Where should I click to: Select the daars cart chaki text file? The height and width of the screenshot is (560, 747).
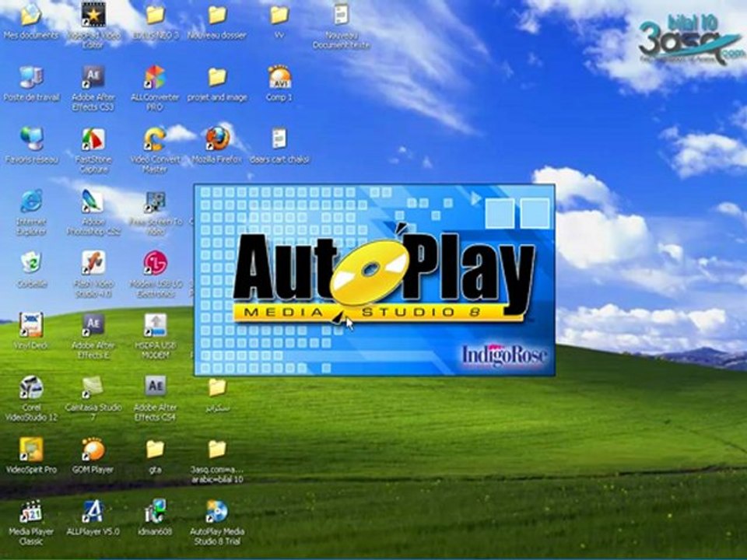pos(279,139)
